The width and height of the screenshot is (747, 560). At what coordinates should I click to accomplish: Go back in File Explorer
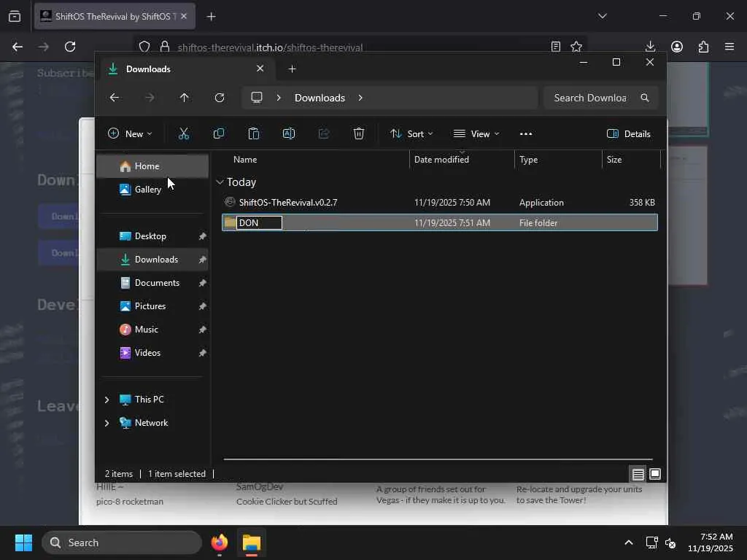115,98
